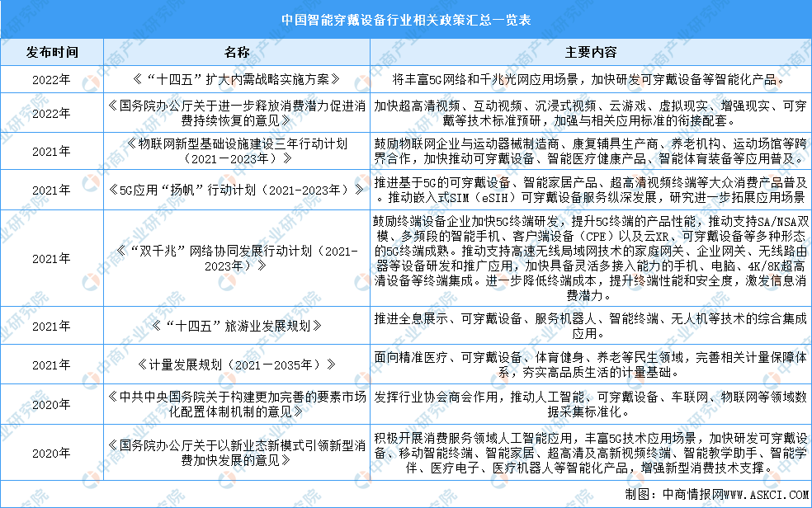This screenshot has height=508, width=812.
Task: Select the 发布时间 column header
Action: (x=52, y=52)
